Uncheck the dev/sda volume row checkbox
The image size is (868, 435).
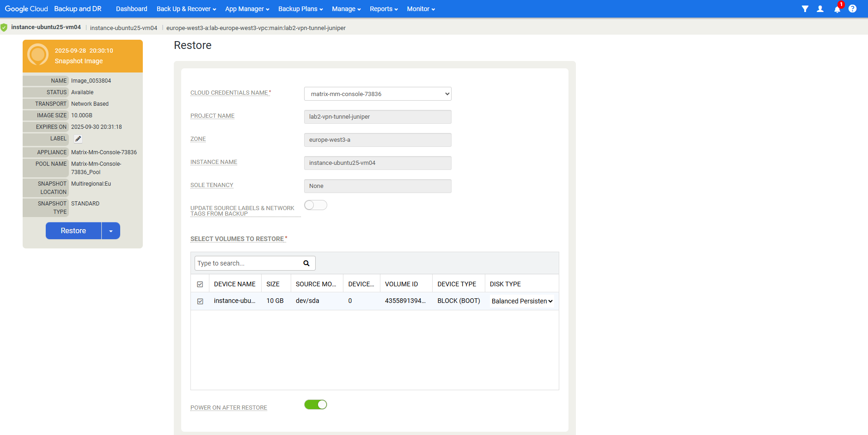pyautogui.click(x=200, y=301)
